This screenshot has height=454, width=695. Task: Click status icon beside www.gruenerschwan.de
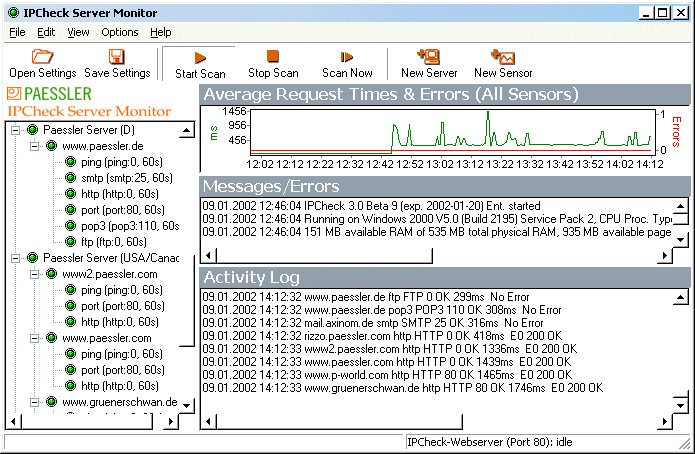point(51,402)
